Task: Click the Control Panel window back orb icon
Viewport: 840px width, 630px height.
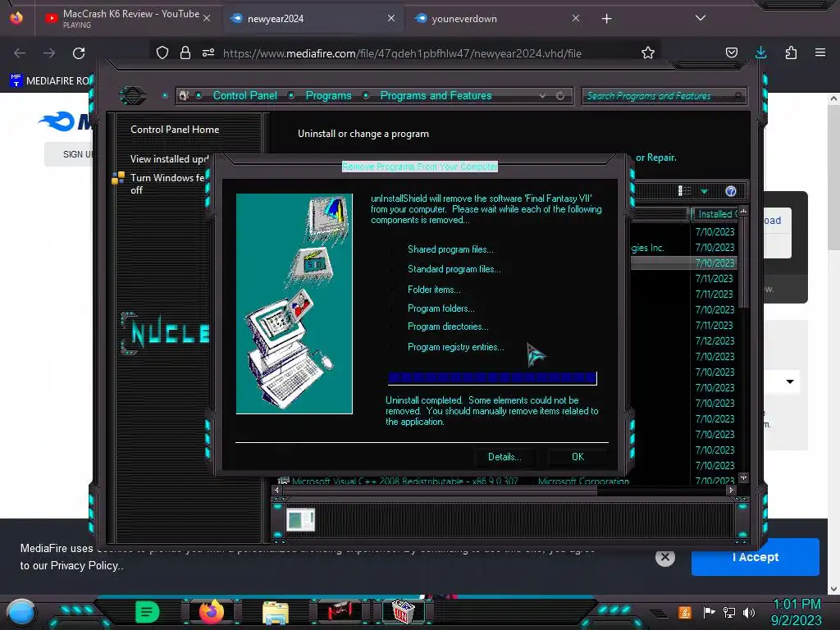Action: [132, 95]
